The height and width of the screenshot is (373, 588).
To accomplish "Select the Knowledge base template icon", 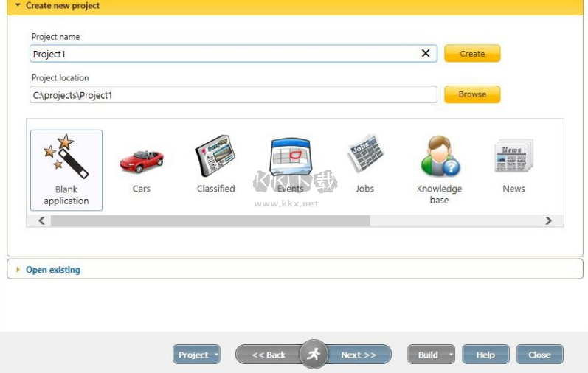I will (440, 156).
